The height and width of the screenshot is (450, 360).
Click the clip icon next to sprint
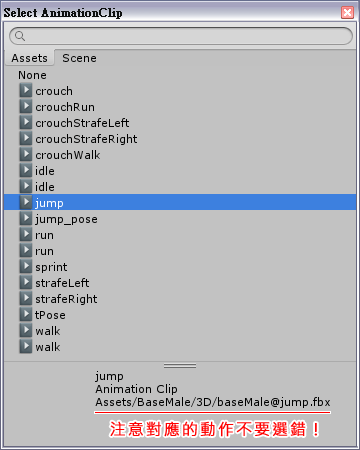(x=26, y=266)
